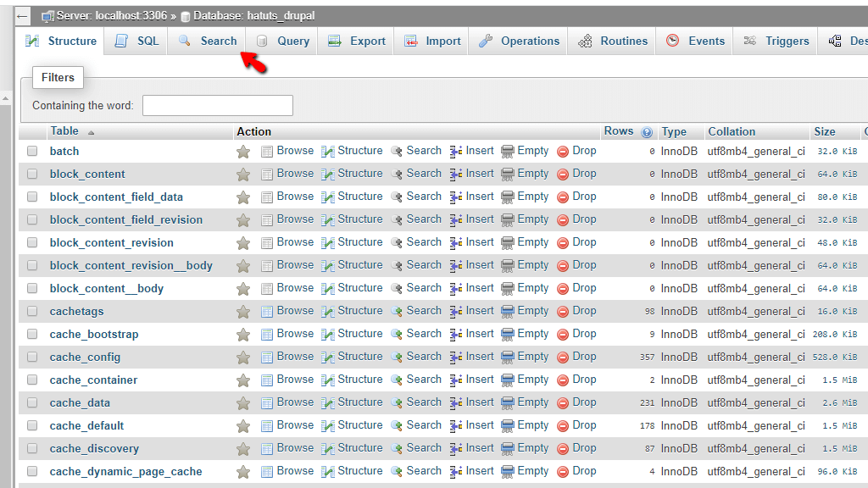This screenshot has width=868, height=488.
Task: Go to the Export tab
Action: tap(357, 41)
